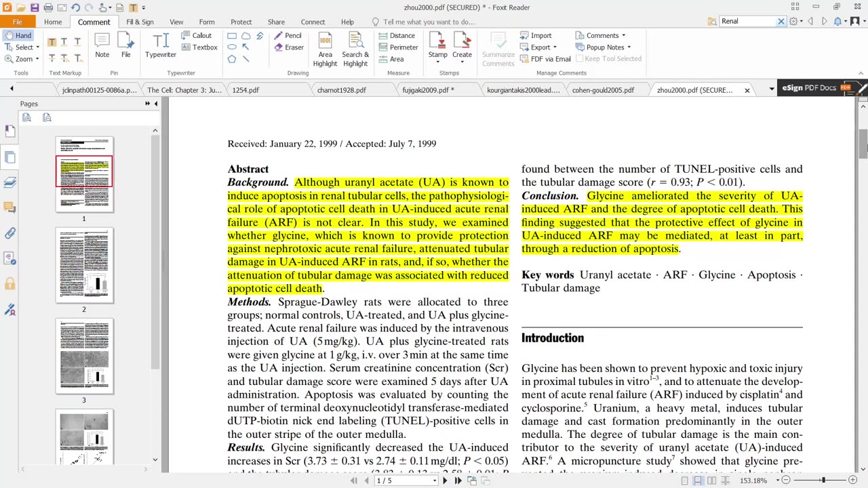Open Search & Highlight
This screenshot has width=868, height=488.
point(355,49)
